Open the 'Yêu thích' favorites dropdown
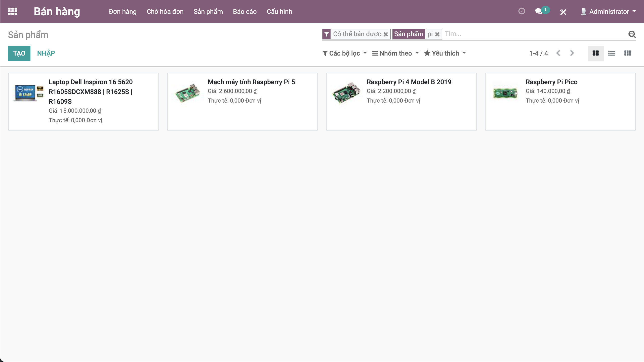Viewport: 644px width, 362px height. click(x=445, y=53)
